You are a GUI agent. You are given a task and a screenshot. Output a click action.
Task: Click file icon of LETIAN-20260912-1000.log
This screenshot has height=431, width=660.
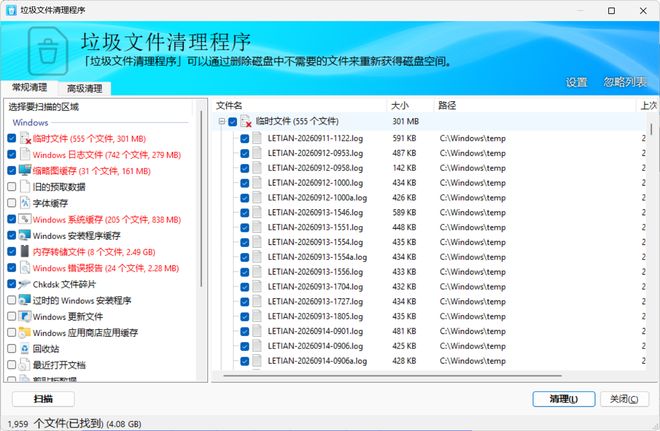pyautogui.click(x=257, y=183)
